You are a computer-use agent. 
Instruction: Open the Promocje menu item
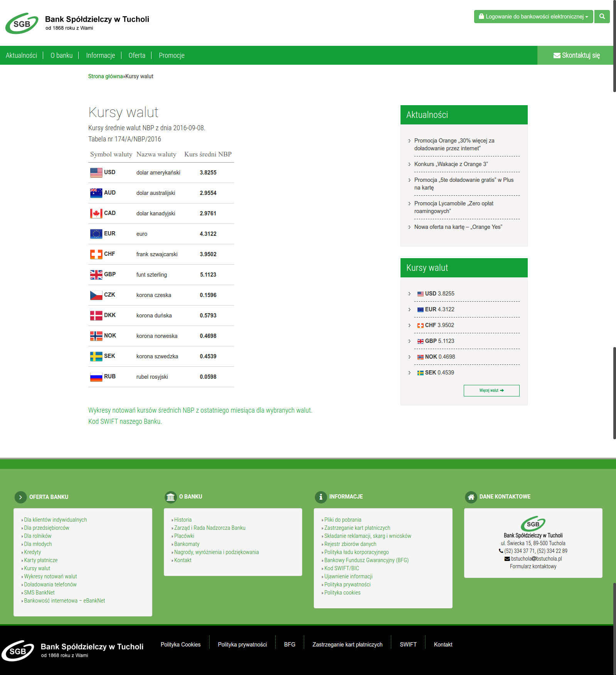(x=172, y=55)
